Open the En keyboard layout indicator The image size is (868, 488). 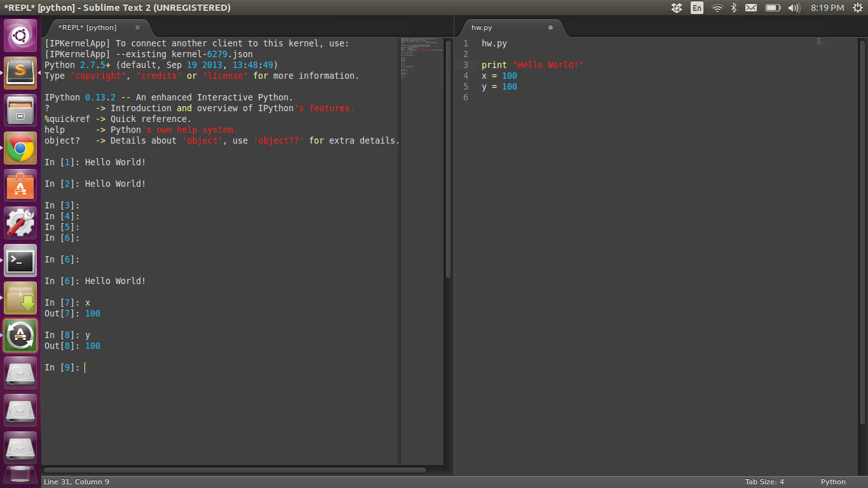tap(697, 8)
